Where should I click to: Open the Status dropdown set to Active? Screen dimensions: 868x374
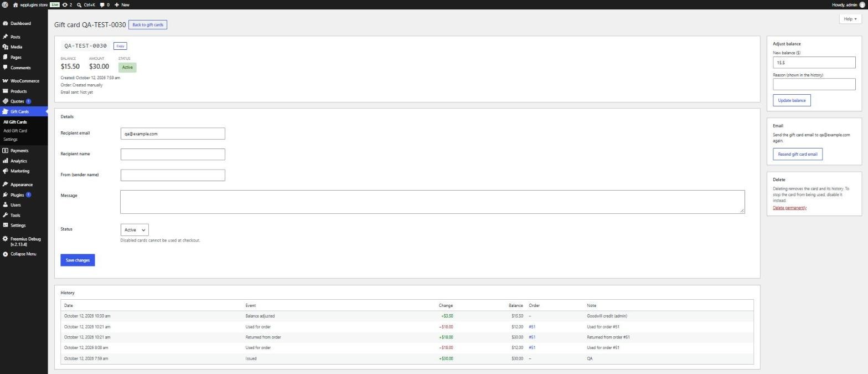point(135,230)
